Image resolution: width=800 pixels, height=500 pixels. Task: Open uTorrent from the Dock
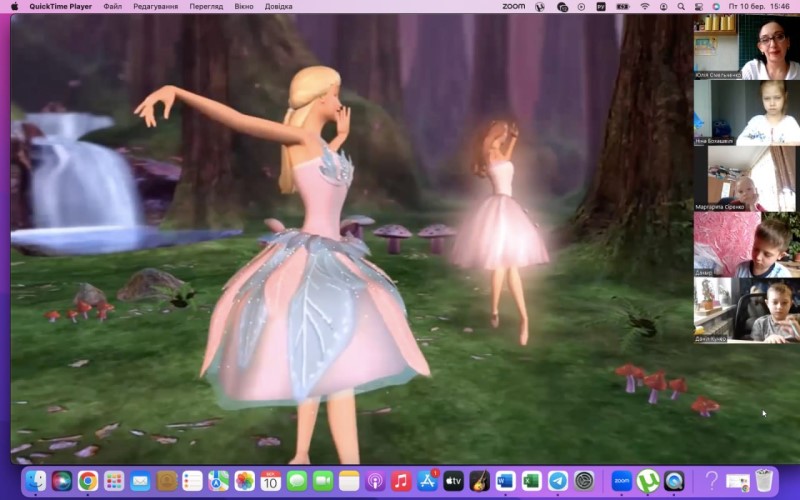click(648, 481)
